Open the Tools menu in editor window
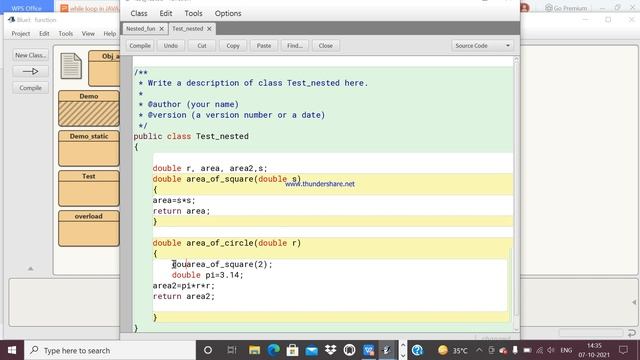This screenshot has width=640, height=360. click(x=193, y=13)
